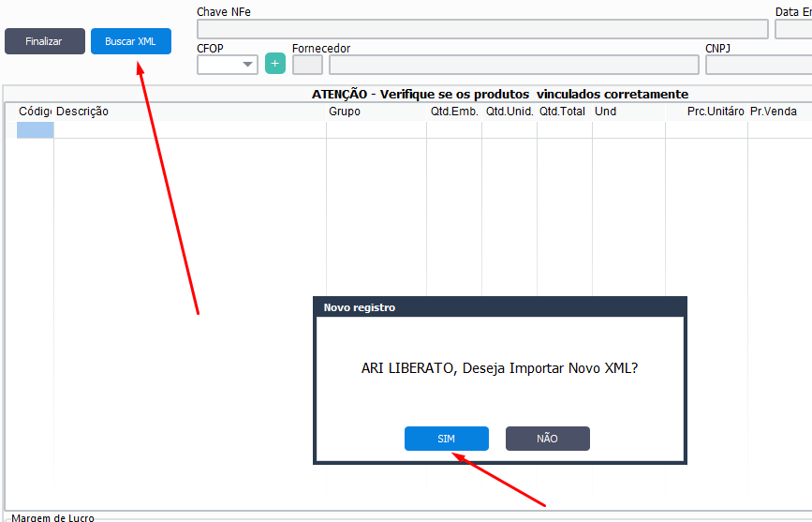Decline the import by clicking NÃO
812x522 pixels.
[x=547, y=439]
